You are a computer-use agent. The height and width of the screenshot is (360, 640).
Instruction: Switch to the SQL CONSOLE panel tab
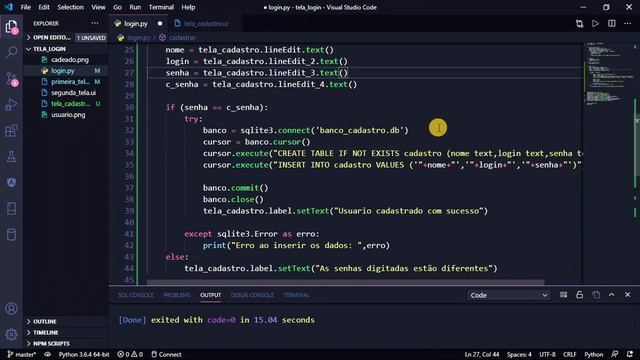coord(136,295)
